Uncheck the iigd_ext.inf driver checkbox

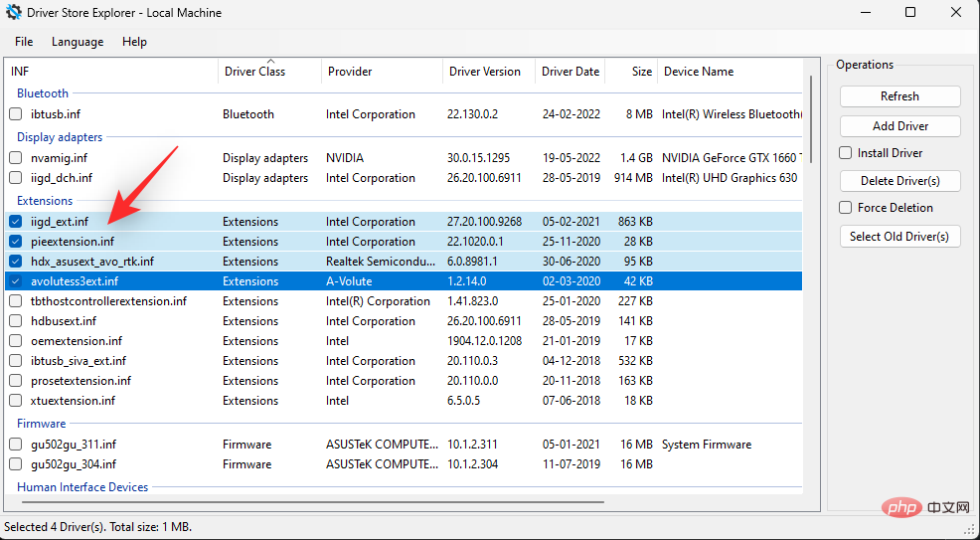(x=16, y=221)
